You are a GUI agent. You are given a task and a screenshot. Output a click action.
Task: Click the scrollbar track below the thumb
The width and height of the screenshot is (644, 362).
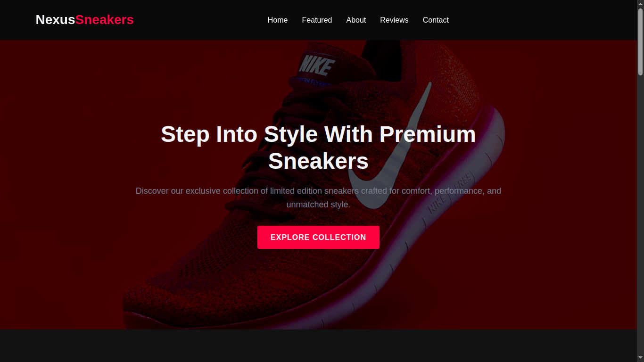640,217
